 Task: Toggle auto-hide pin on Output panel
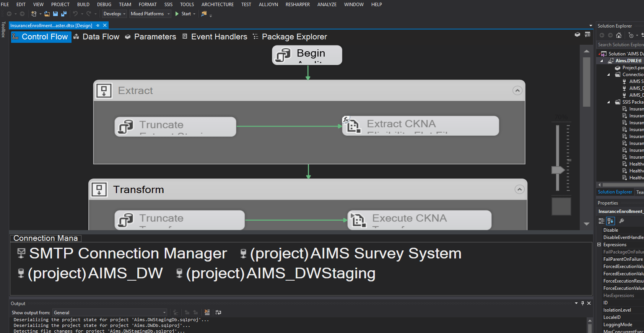pos(582,303)
